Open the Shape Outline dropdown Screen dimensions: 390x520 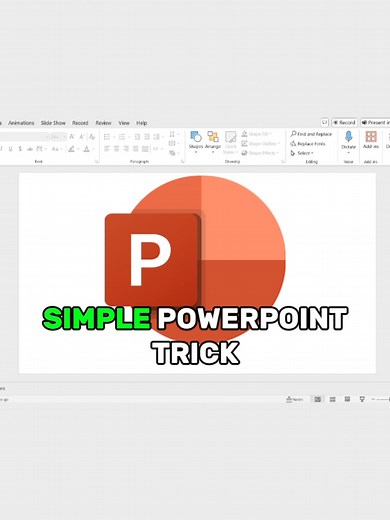click(260, 144)
